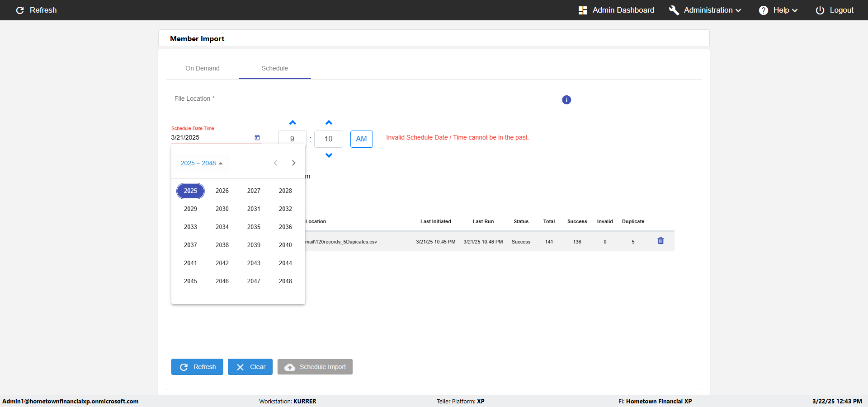The image size is (868, 407).
Task: Select year 2025 in calendar
Action: [x=190, y=191]
